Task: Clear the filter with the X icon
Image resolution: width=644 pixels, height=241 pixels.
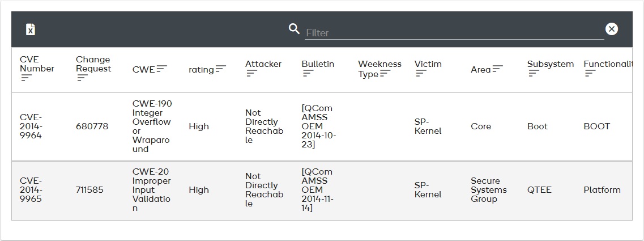Action: 612,29
